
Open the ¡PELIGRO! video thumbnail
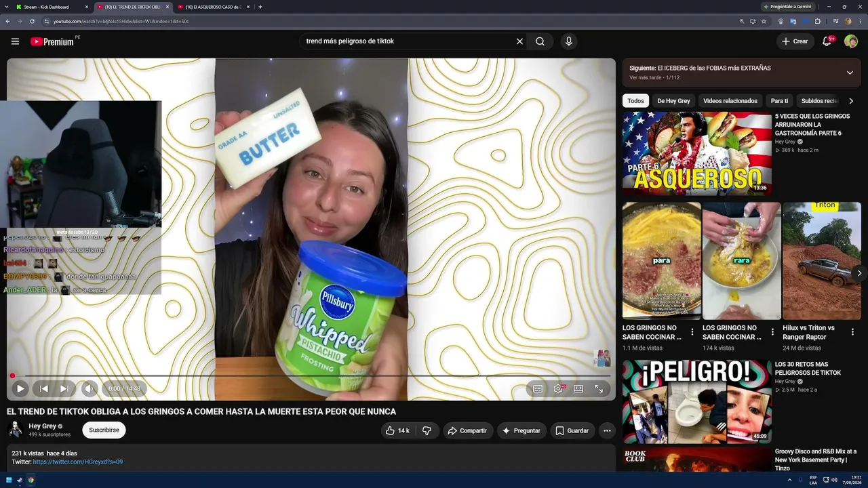(x=697, y=402)
